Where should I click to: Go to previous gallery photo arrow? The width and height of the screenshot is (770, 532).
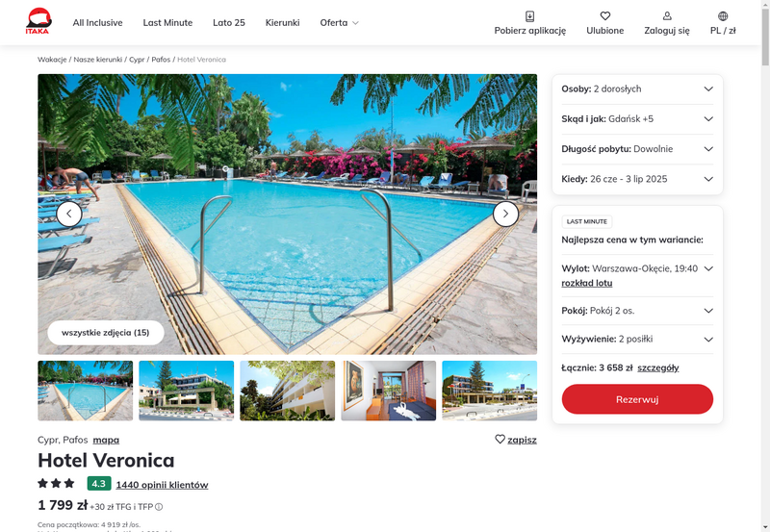point(69,214)
